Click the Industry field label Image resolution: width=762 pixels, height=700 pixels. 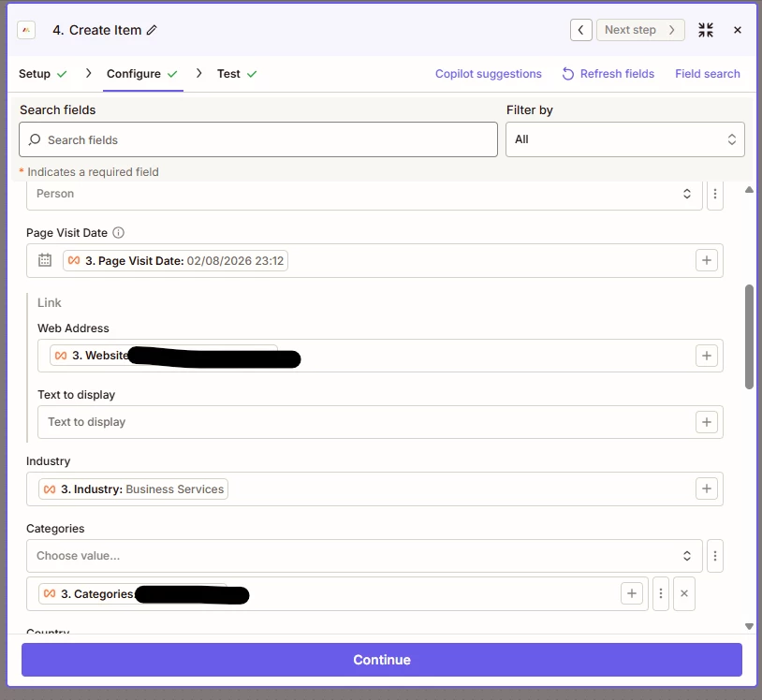(48, 461)
